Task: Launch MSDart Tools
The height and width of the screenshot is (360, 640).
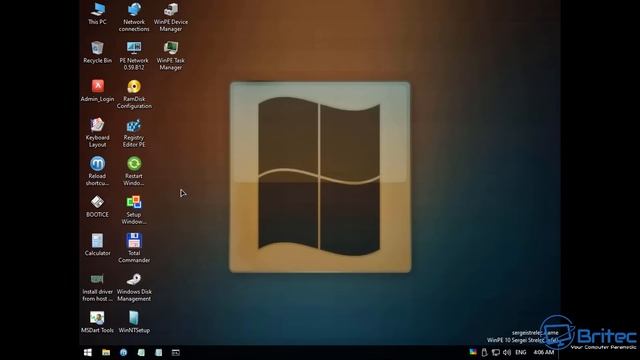Action: click(98, 322)
